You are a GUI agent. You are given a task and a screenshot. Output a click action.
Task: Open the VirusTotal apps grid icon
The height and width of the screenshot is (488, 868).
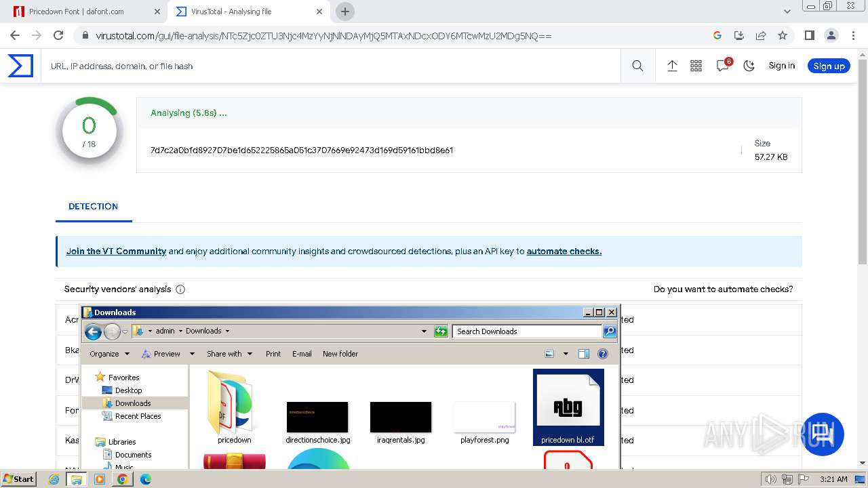(x=696, y=66)
